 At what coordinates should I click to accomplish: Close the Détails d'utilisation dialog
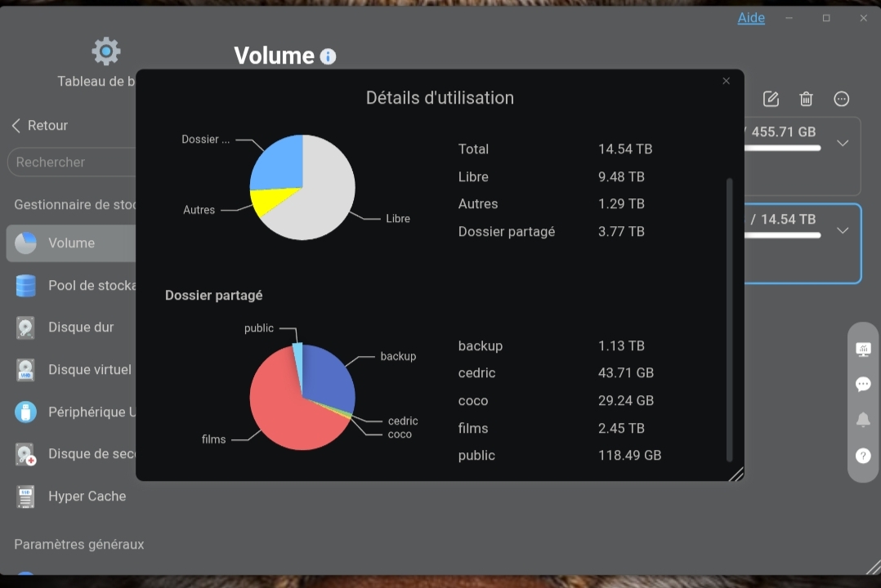[x=726, y=81]
